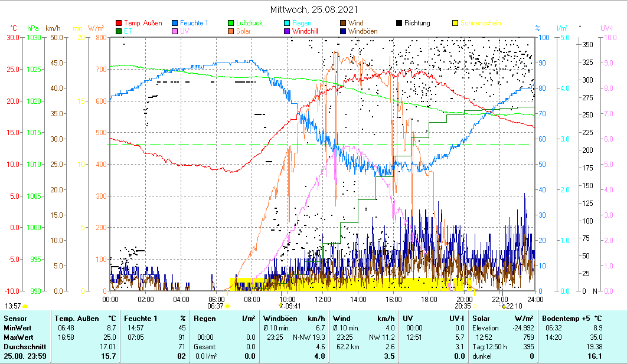Click the sunset marker at 20:35
The image size is (627, 364).
(475, 306)
